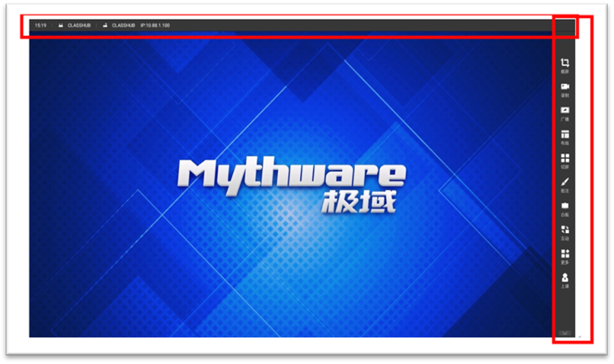
Task: Click the 上课 start class button
Action: click(565, 279)
